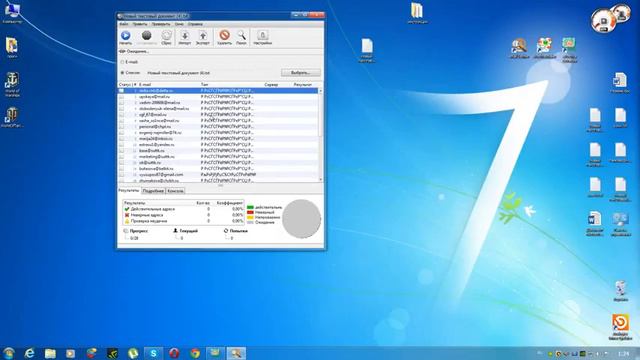Click the taskbar clock
This screenshot has width=640, height=360.
[x=623, y=353]
